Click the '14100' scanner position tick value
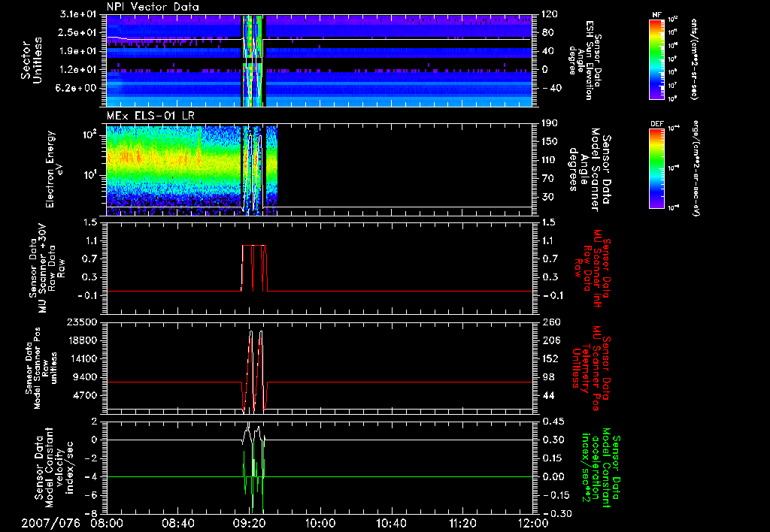Image resolution: width=770 pixels, height=532 pixels. coord(83,358)
